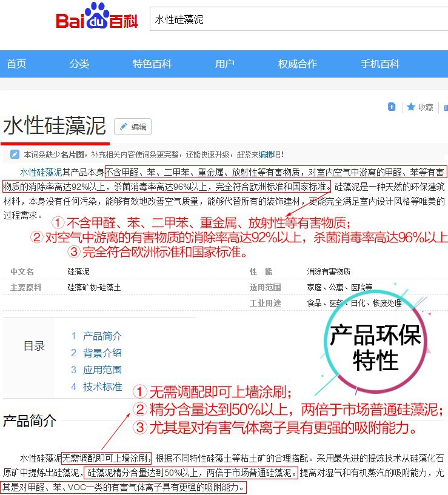Click the 主要原料 field label
This screenshot has width=448, height=495.
click(26, 287)
